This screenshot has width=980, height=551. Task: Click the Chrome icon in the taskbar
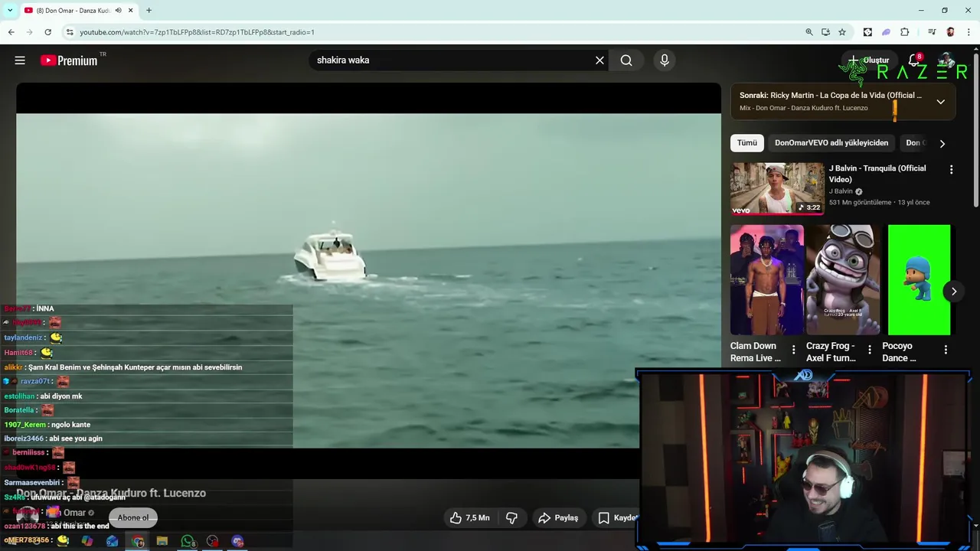point(138,541)
